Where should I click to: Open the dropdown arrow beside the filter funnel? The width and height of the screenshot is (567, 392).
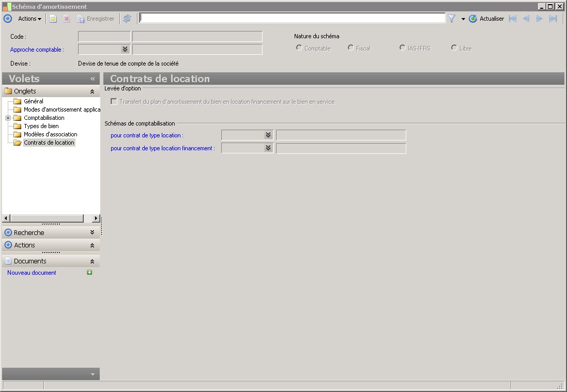463,19
